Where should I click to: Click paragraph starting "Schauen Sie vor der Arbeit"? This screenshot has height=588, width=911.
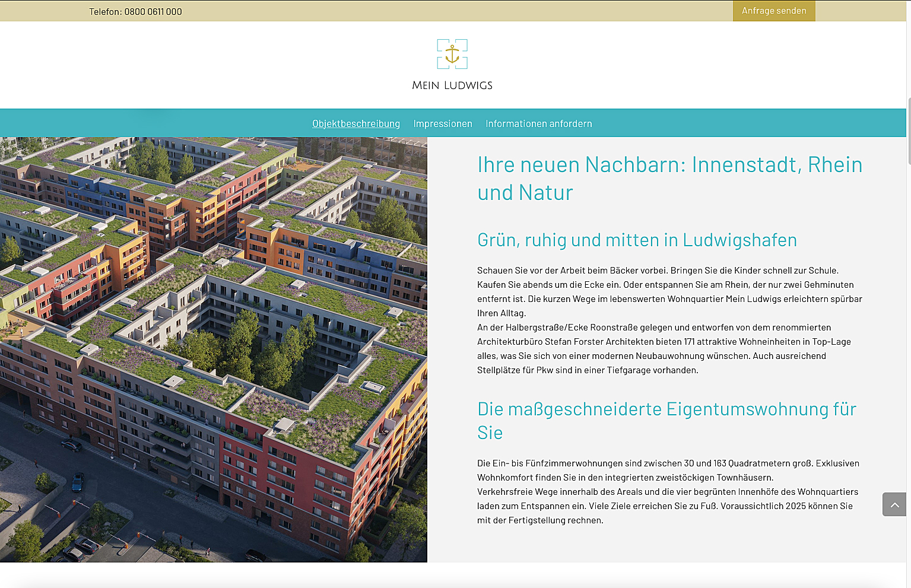point(669,292)
